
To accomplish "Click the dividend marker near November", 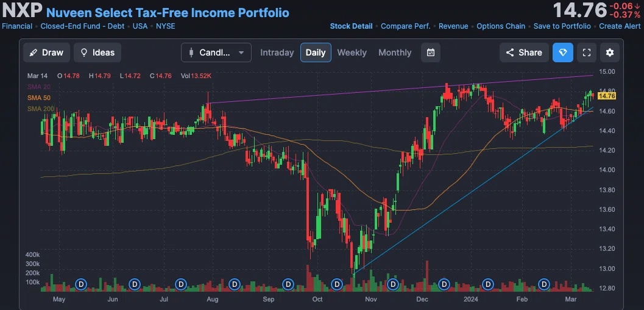I will pos(393,284).
